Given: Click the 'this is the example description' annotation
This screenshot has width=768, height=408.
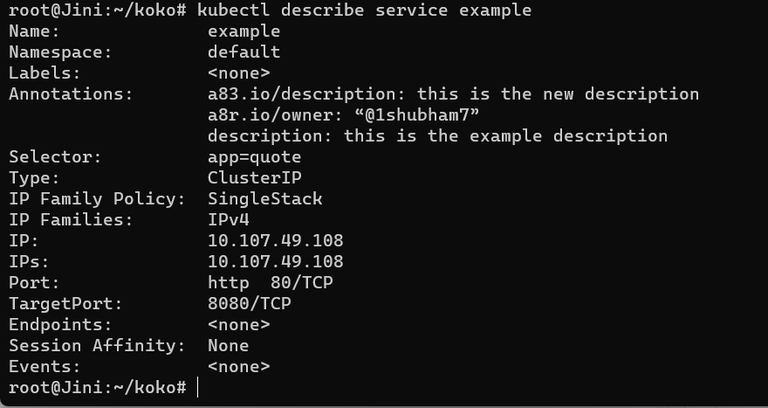Looking at the screenshot, I should click(x=437, y=136).
